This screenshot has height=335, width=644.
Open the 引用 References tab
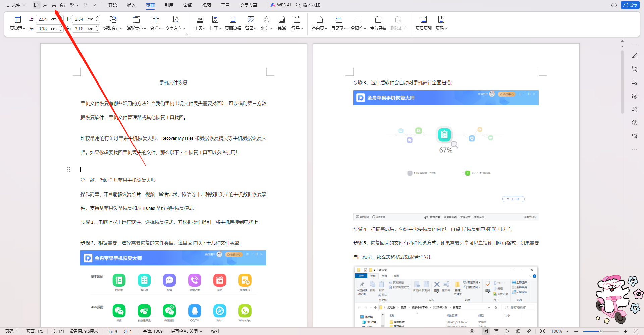pyautogui.click(x=169, y=5)
